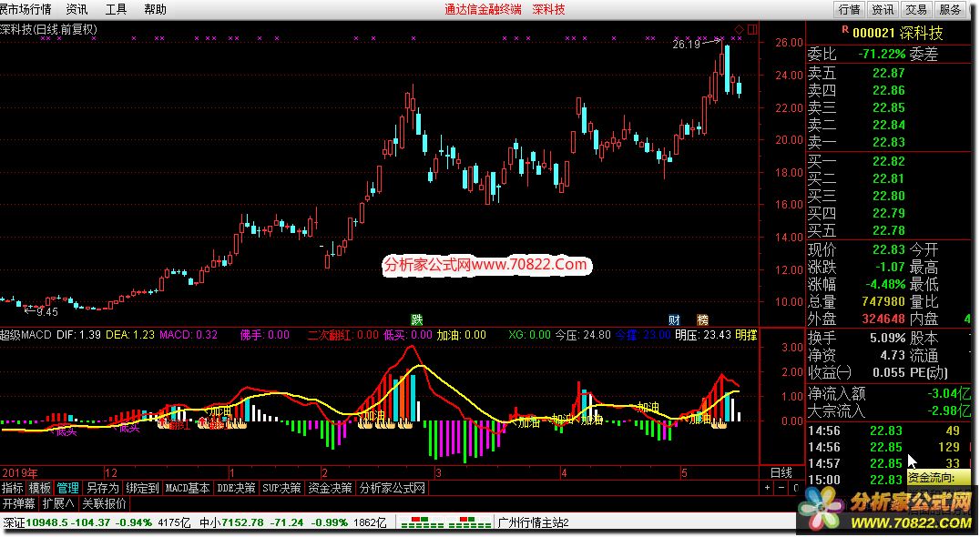Click the 日线 period selector
The width and height of the screenshot is (980, 537).
(x=781, y=472)
